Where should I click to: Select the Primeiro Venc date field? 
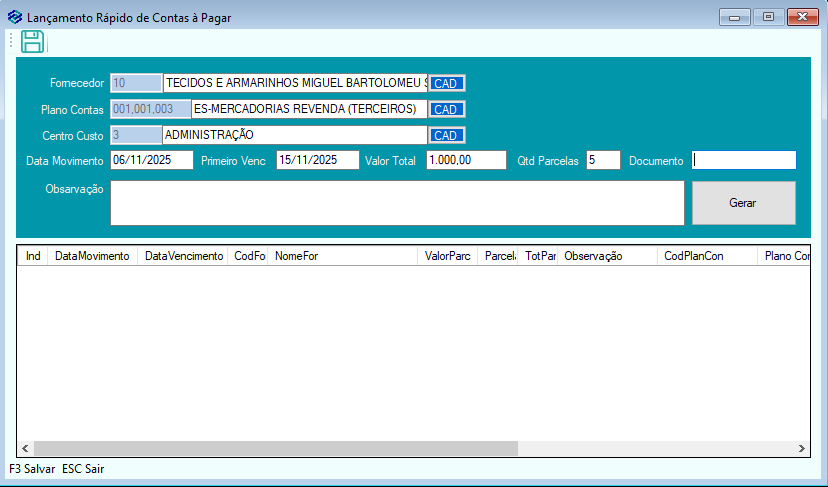317,161
